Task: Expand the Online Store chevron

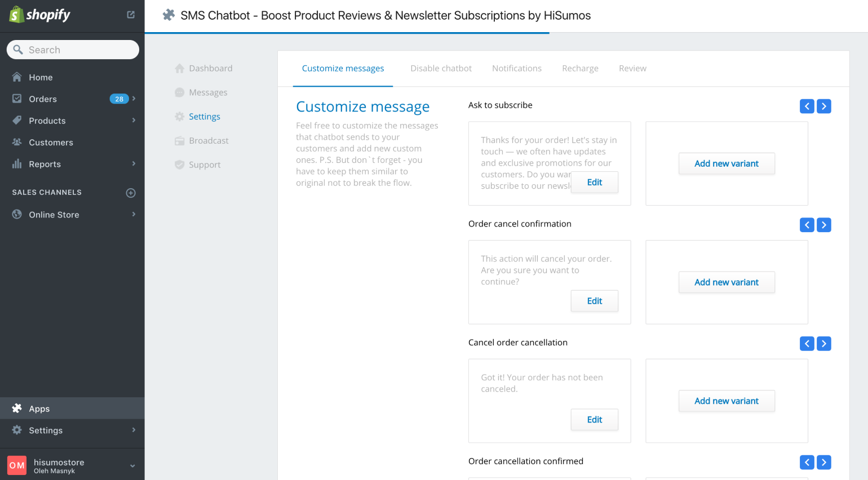Action: (134, 214)
